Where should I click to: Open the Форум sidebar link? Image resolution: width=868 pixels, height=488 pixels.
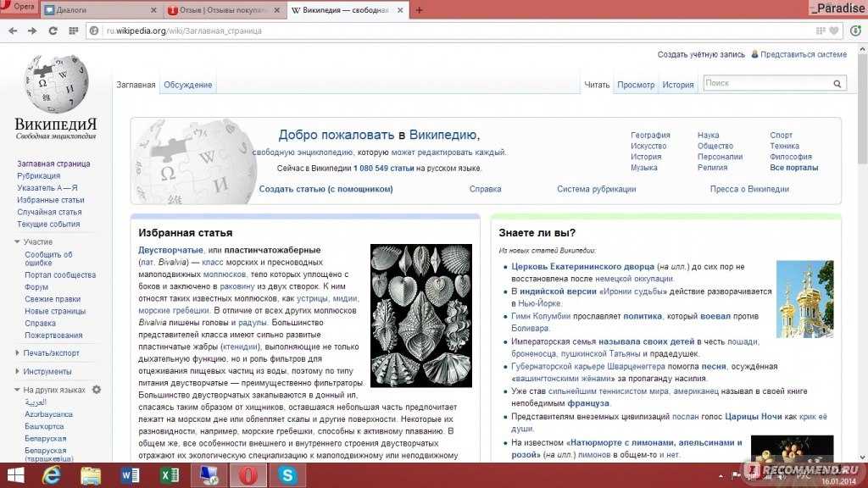click(x=36, y=286)
